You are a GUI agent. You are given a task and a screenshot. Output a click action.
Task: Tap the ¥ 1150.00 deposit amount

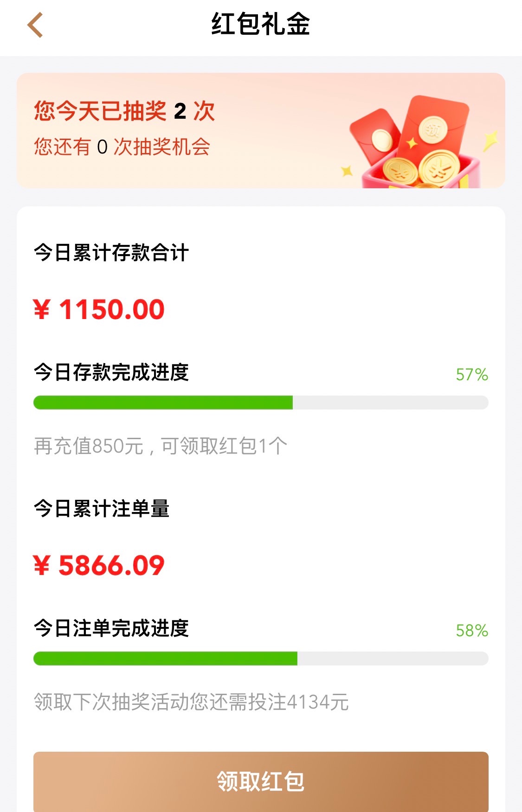(x=99, y=309)
